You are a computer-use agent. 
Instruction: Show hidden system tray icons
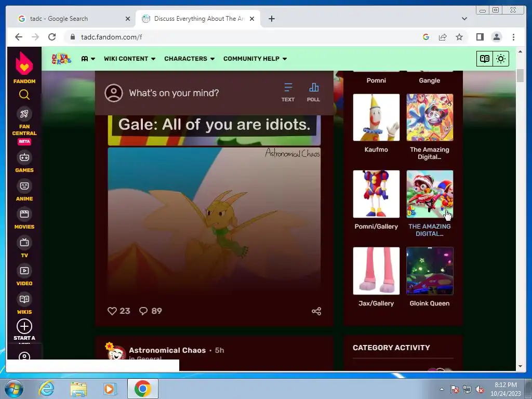(x=442, y=389)
